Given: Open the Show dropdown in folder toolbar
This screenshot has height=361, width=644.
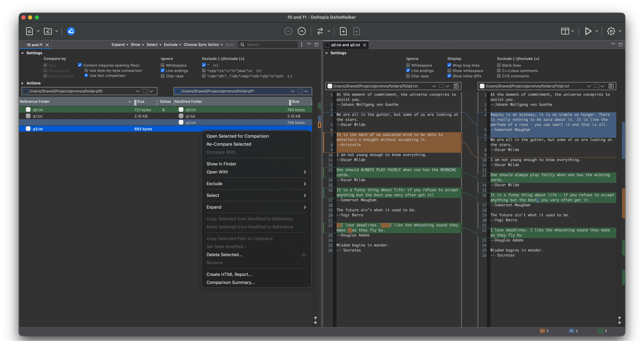Looking at the screenshot, I should pyautogui.click(x=137, y=44).
